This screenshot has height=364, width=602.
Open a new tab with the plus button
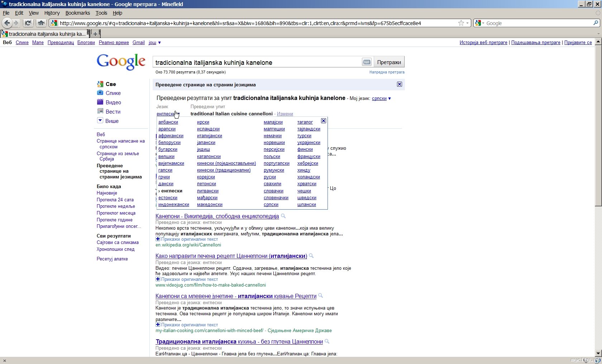95,34
